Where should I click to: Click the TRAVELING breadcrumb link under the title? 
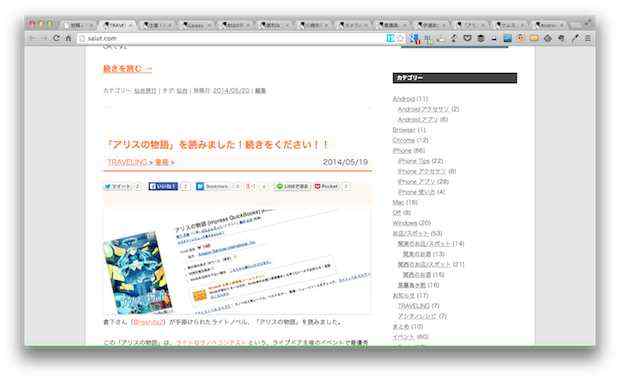pos(127,162)
